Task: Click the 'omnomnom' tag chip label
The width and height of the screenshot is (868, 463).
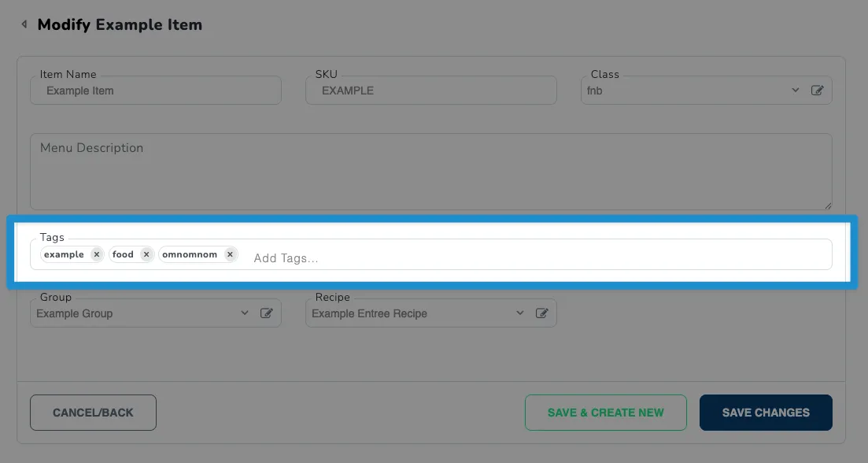Action: coord(190,254)
